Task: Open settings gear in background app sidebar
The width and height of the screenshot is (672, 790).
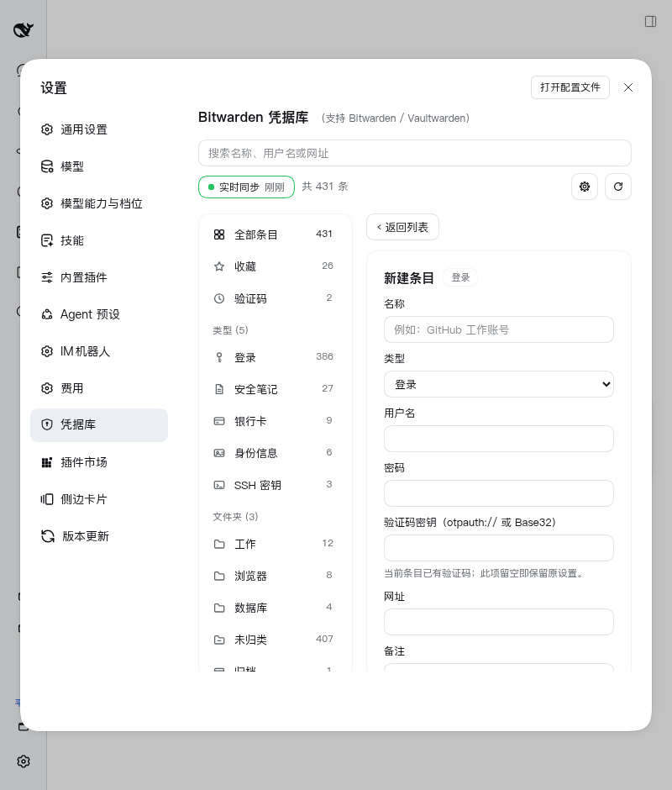Action: click(24, 761)
